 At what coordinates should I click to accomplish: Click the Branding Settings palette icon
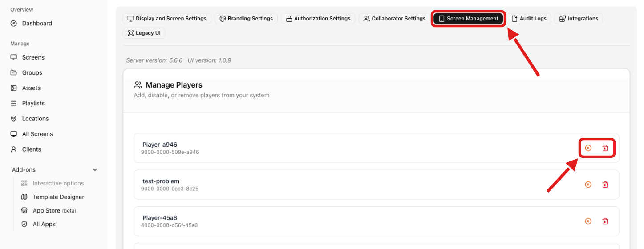tap(223, 19)
